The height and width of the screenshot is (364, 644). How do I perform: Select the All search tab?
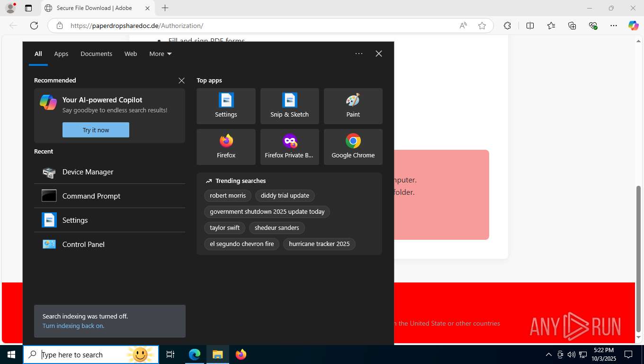(x=38, y=54)
